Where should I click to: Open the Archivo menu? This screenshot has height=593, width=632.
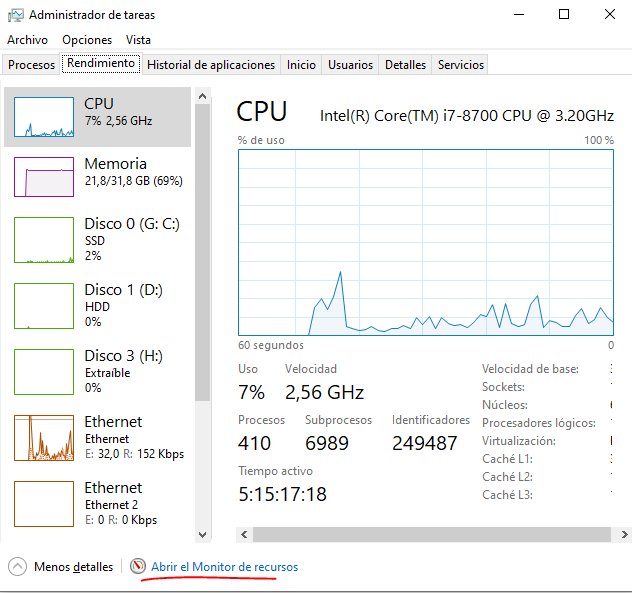click(27, 40)
